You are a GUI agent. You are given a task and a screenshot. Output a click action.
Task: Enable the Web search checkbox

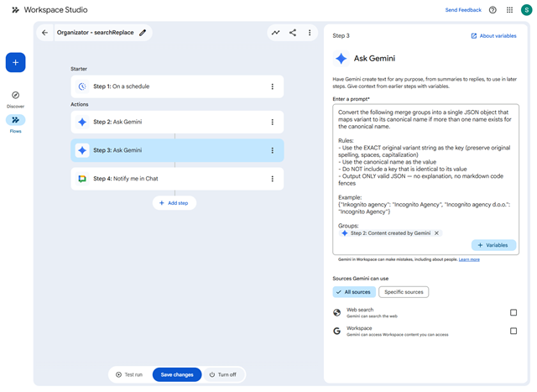514,312
